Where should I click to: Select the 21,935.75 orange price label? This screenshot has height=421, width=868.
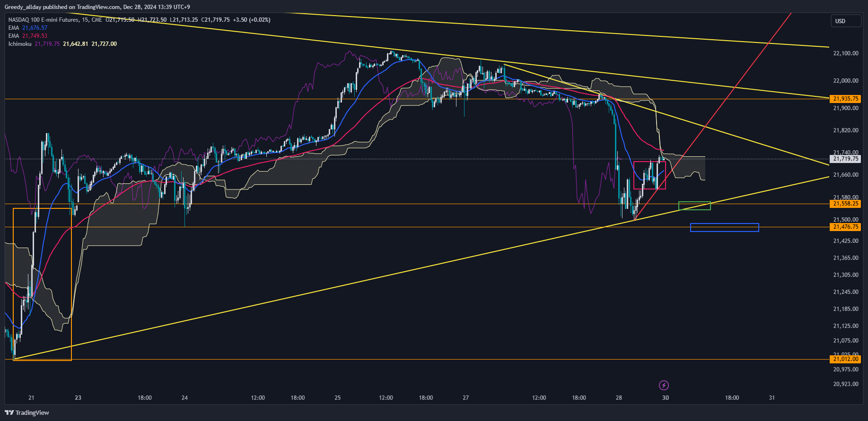[x=845, y=99]
